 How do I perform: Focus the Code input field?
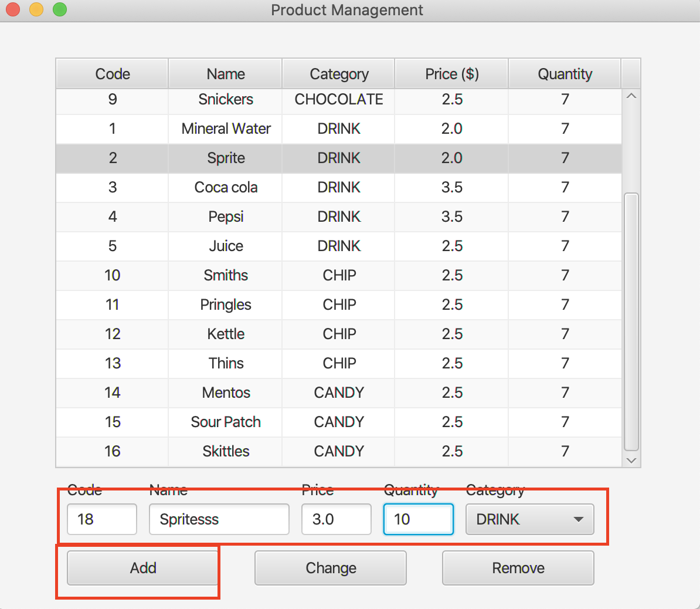click(102, 519)
